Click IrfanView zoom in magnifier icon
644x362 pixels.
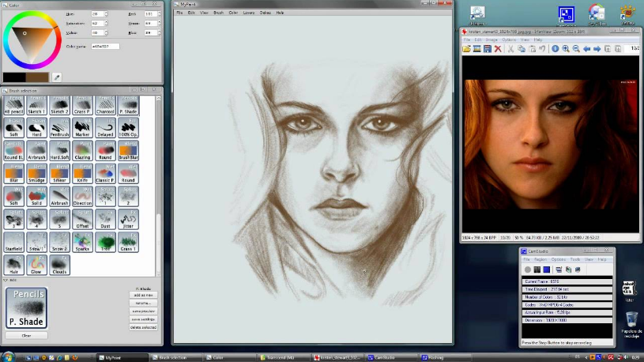coord(566,49)
